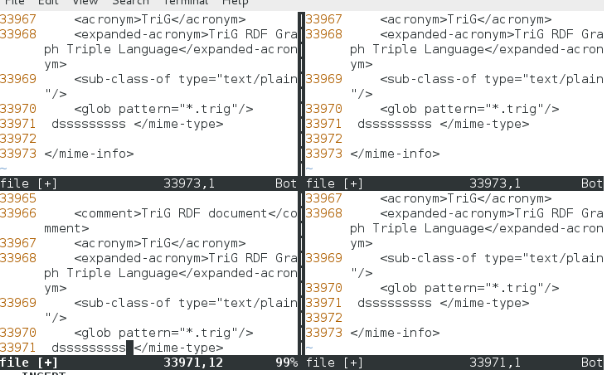Click 'file [+]' in bottom-right status bar

(335, 363)
